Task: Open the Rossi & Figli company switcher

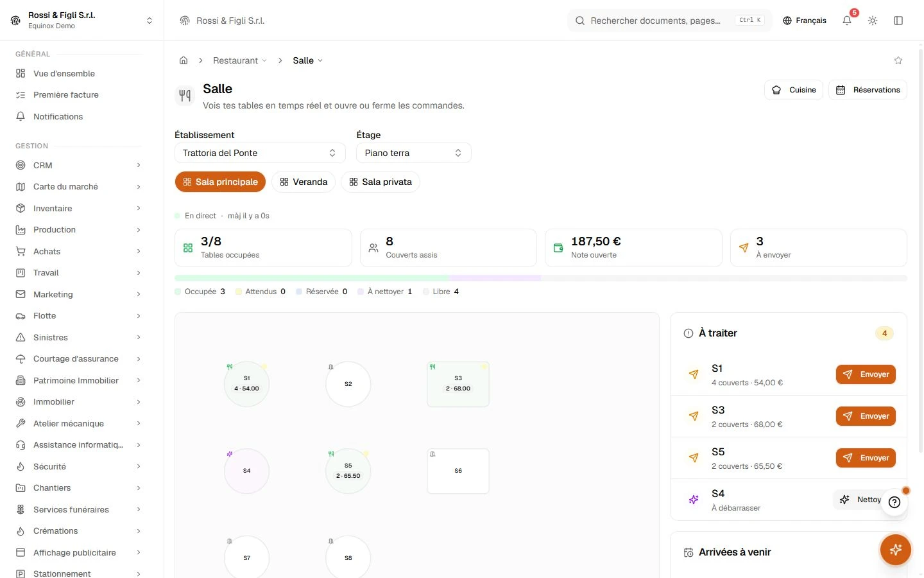Action: (82, 21)
